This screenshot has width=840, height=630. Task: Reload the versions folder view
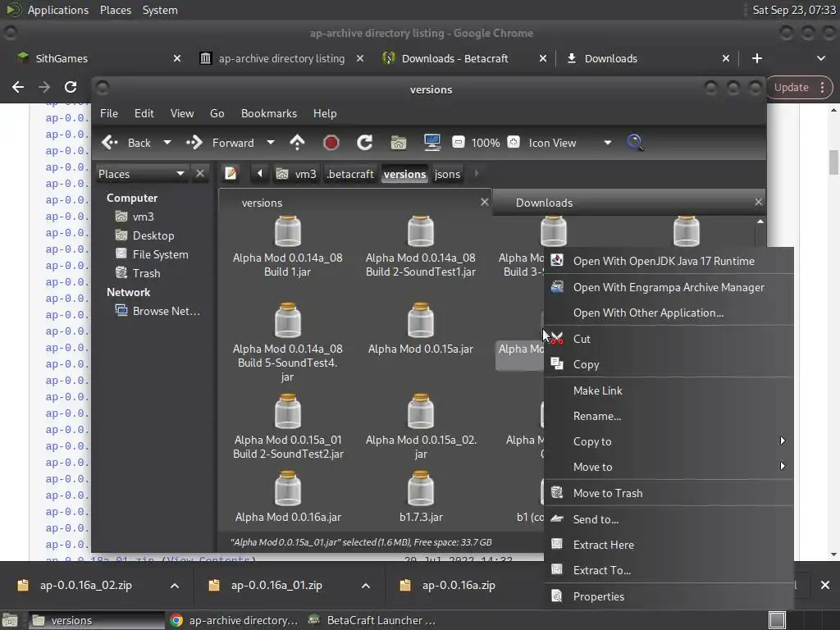pos(365,143)
